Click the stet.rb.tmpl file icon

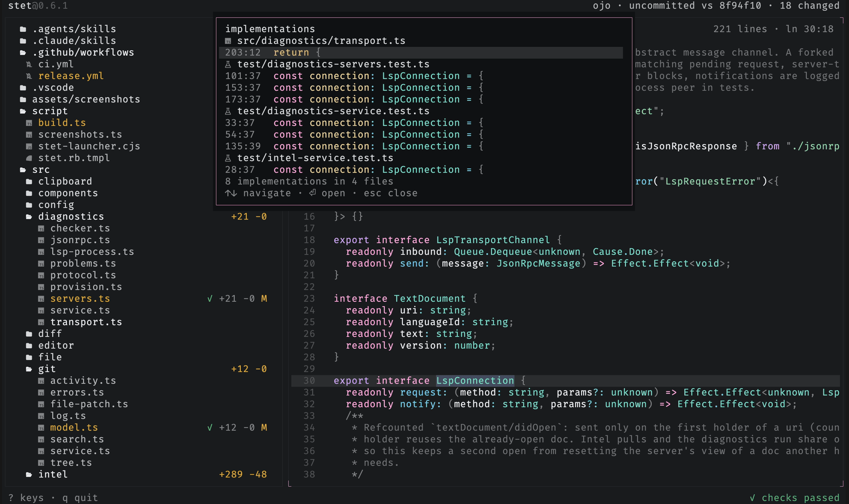point(29,158)
